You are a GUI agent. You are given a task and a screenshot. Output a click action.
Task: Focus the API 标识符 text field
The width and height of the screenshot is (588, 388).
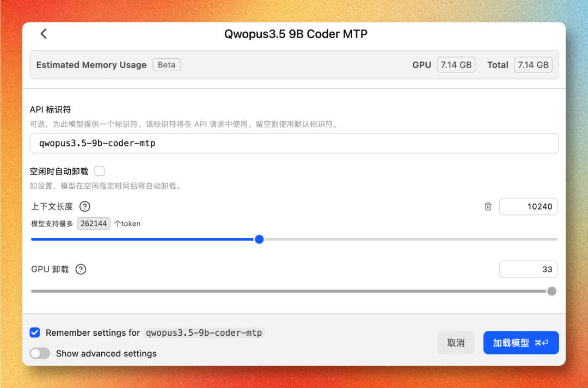294,143
